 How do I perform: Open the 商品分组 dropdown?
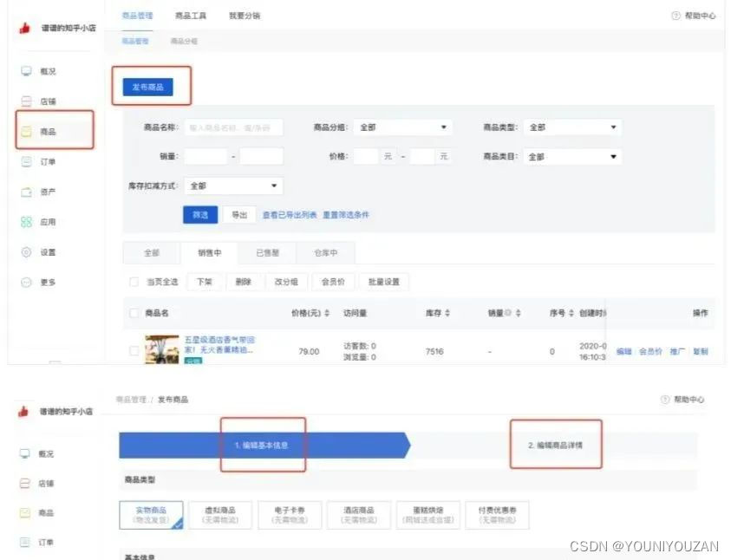point(403,127)
